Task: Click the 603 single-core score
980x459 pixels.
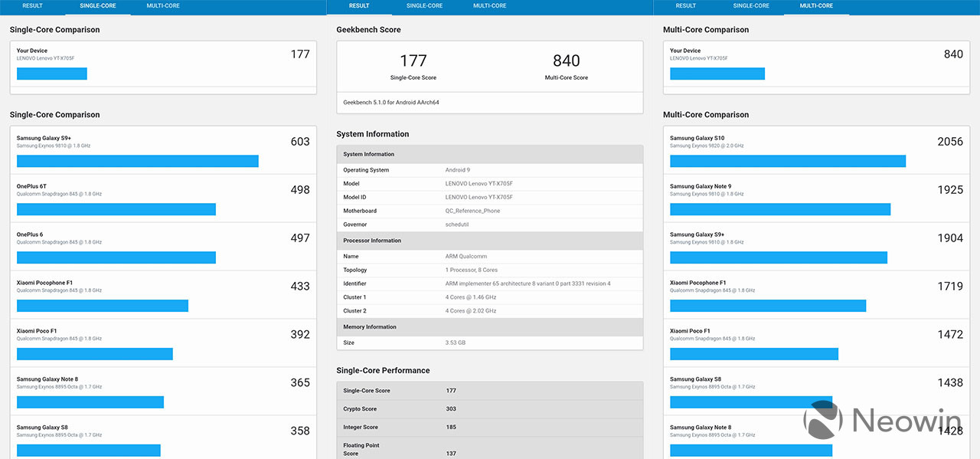Action: click(x=300, y=142)
